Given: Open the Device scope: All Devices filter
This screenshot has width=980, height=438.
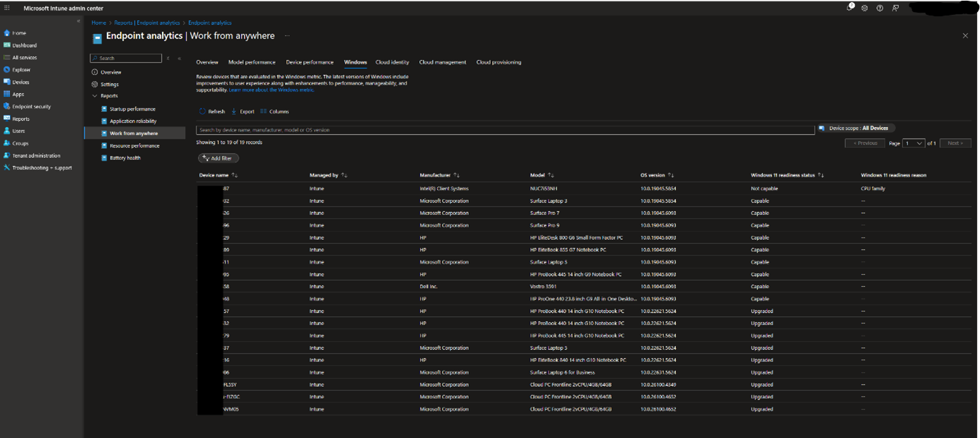Looking at the screenshot, I should click(x=856, y=129).
